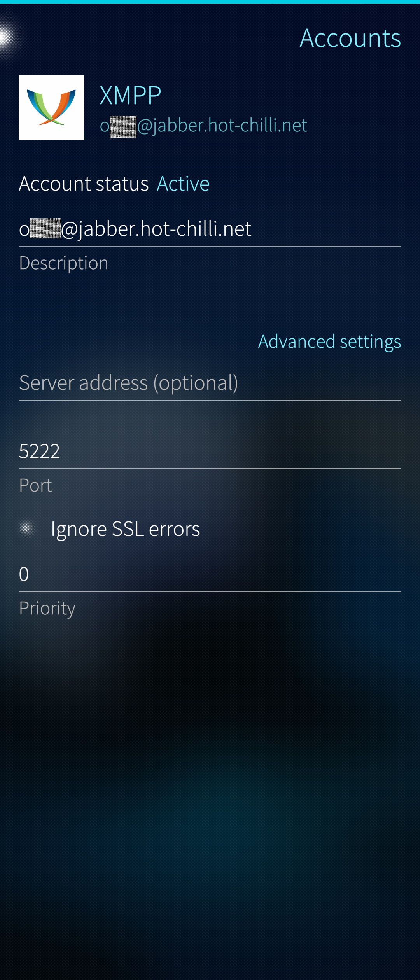420x980 pixels.
Task: Tap the Port field label
Action: pos(35,485)
